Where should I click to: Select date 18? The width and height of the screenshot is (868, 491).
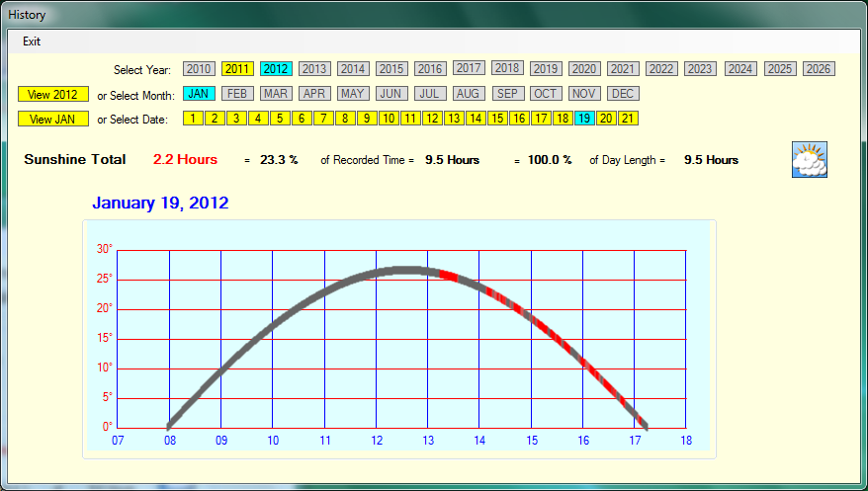click(x=563, y=119)
